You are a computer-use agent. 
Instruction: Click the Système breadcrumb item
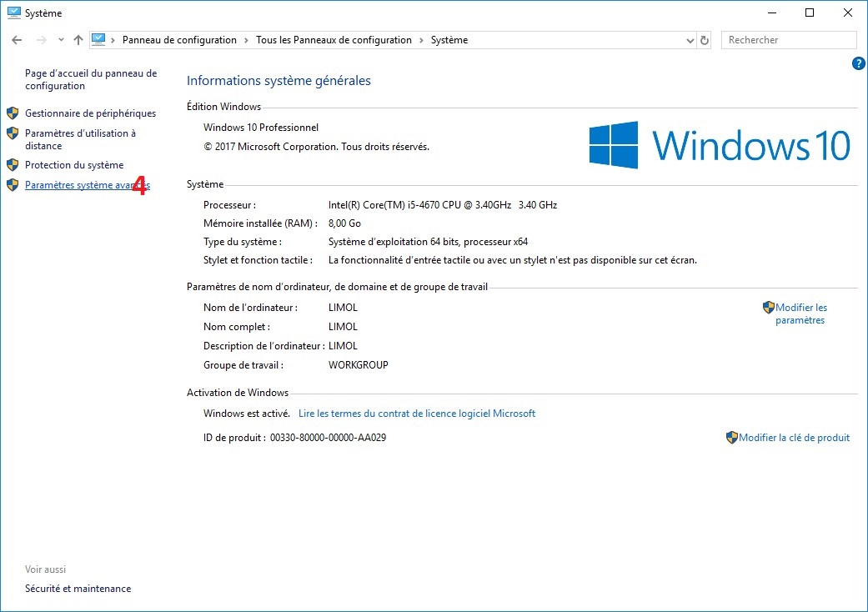tap(449, 40)
